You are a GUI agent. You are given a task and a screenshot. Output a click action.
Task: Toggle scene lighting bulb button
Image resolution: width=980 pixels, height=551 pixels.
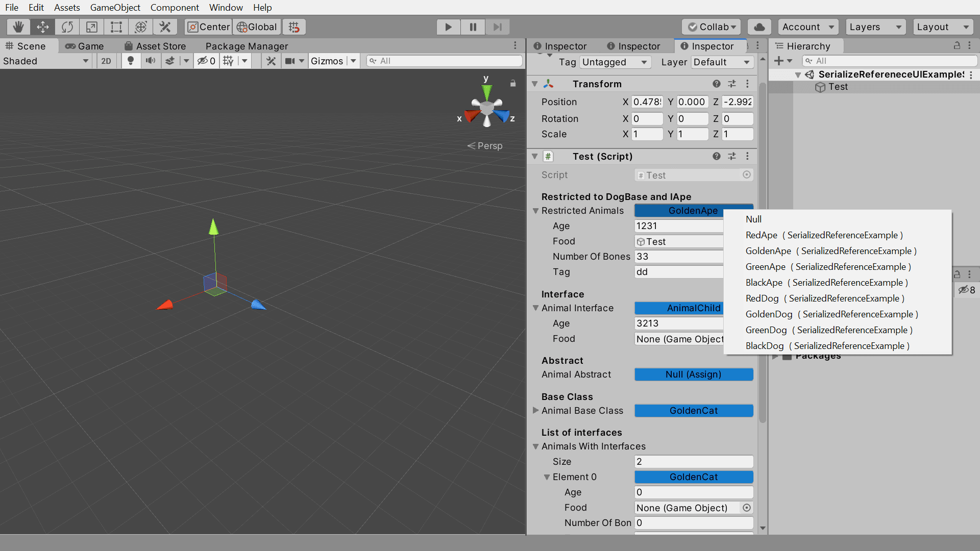click(x=131, y=61)
